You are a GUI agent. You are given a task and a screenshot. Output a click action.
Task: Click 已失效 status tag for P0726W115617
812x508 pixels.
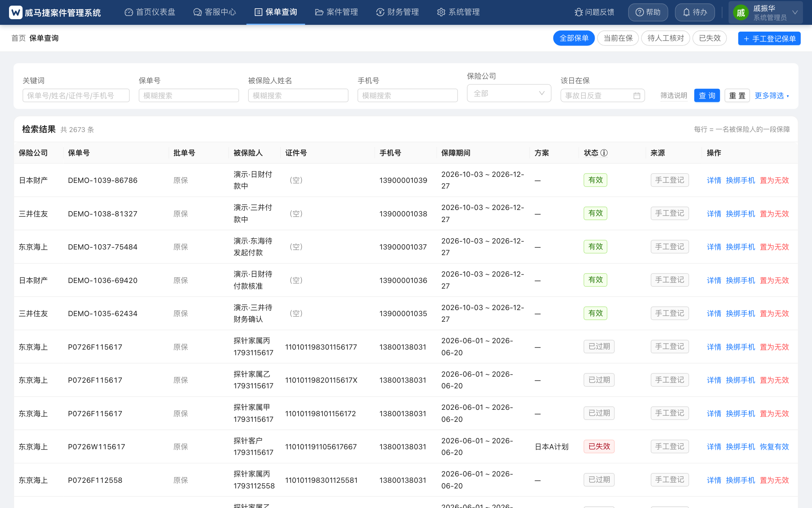(x=599, y=446)
